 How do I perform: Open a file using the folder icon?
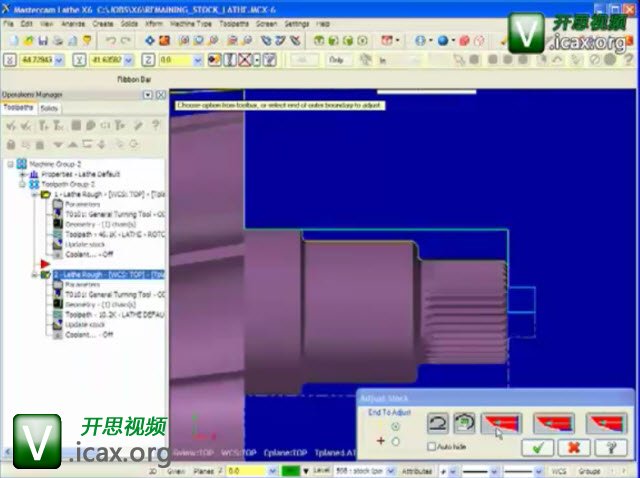(29, 40)
